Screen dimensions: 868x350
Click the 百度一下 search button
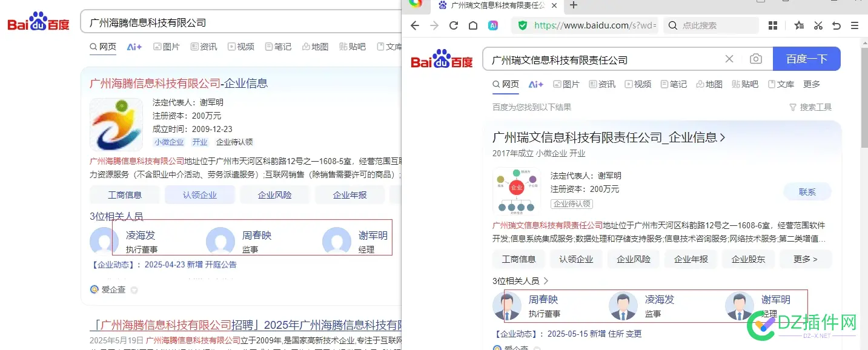click(x=807, y=59)
